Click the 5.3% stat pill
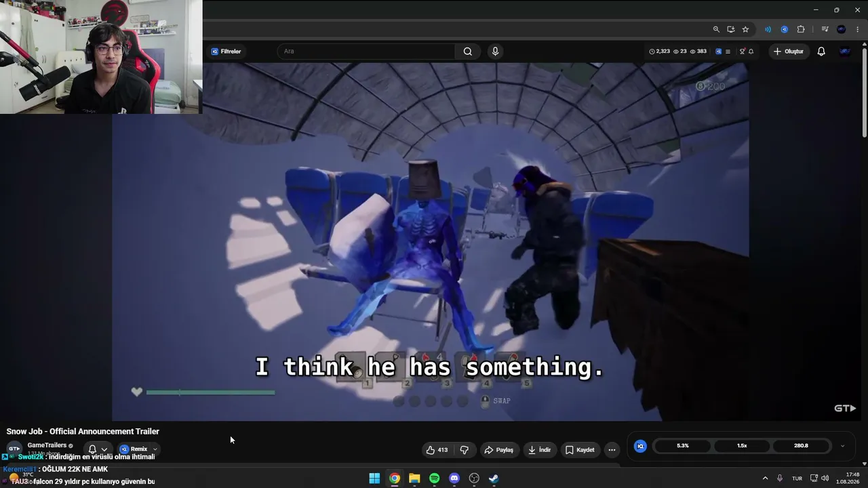Screen dimensions: 868x488 683,446
